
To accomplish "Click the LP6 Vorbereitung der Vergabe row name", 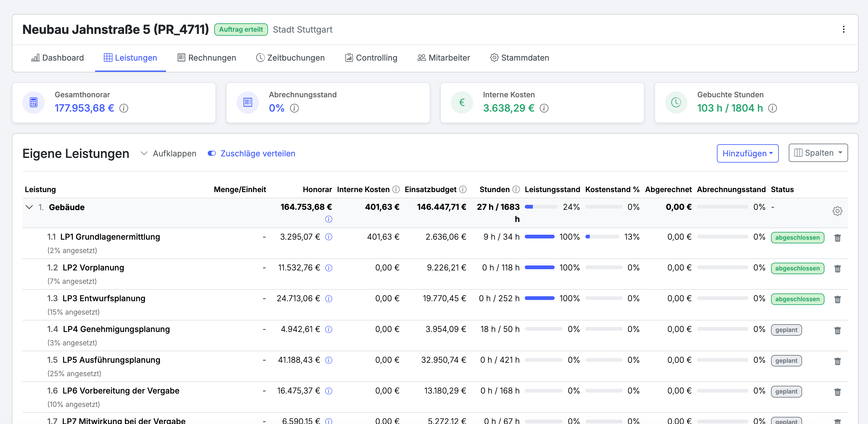I will (x=121, y=390).
